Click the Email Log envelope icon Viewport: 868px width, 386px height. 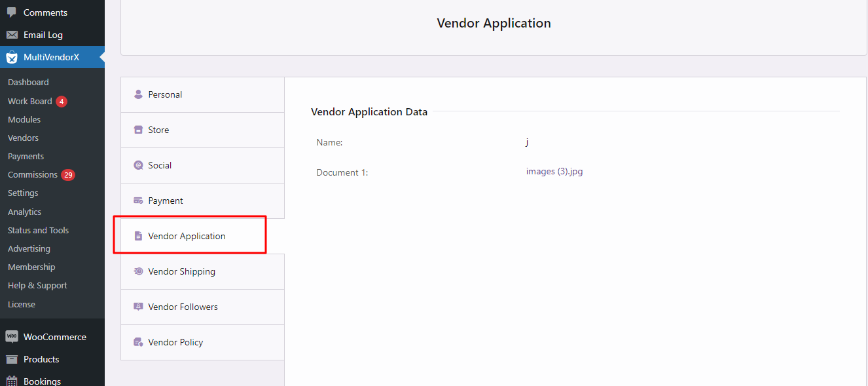[x=12, y=35]
